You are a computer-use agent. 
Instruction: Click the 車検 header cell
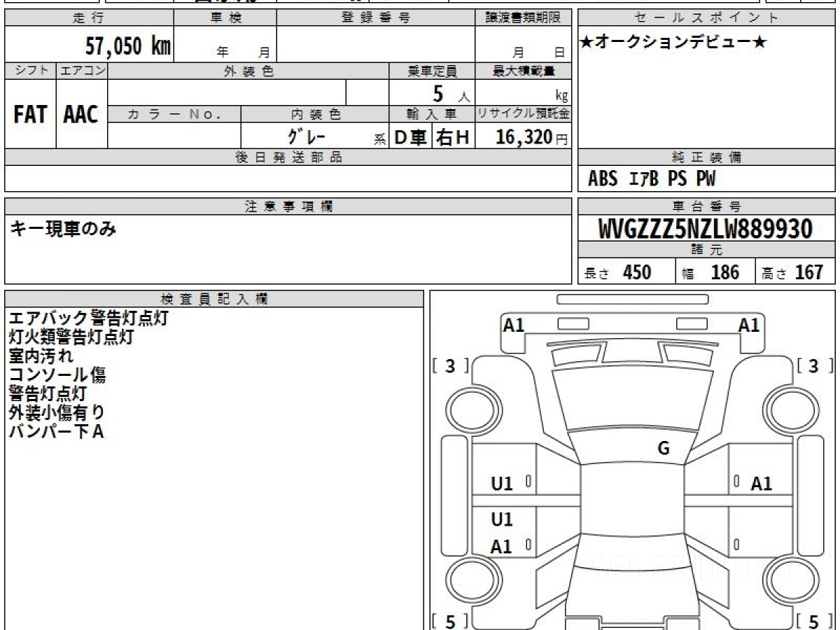pyautogui.click(x=225, y=18)
